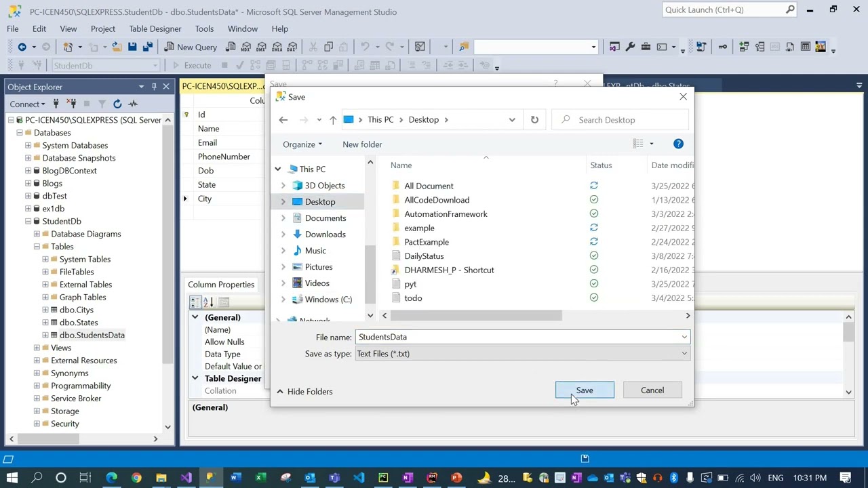Click the Name column header in file list
The height and width of the screenshot is (488, 868).
[401, 165]
